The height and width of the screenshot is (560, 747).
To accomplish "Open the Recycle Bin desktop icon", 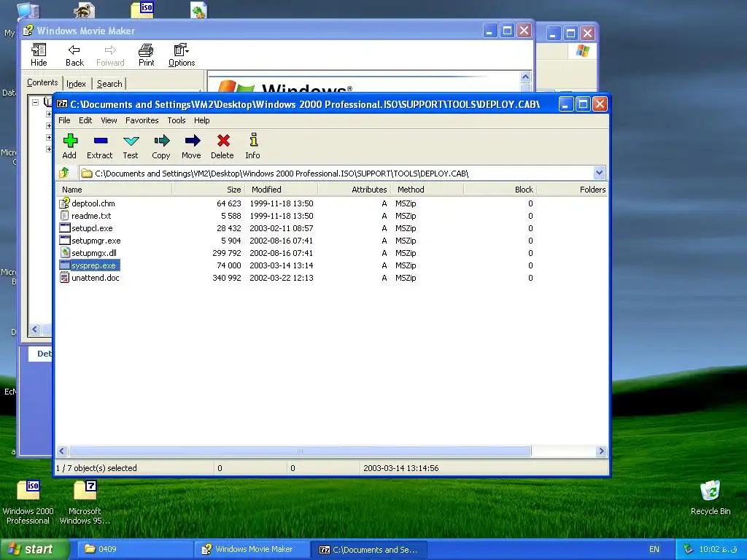I will coord(710,491).
